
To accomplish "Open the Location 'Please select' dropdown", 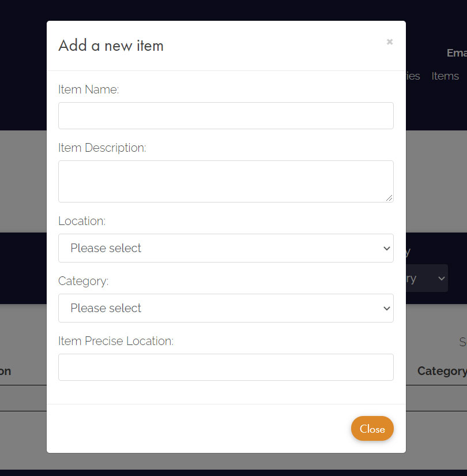I will pyautogui.click(x=219, y=248).
